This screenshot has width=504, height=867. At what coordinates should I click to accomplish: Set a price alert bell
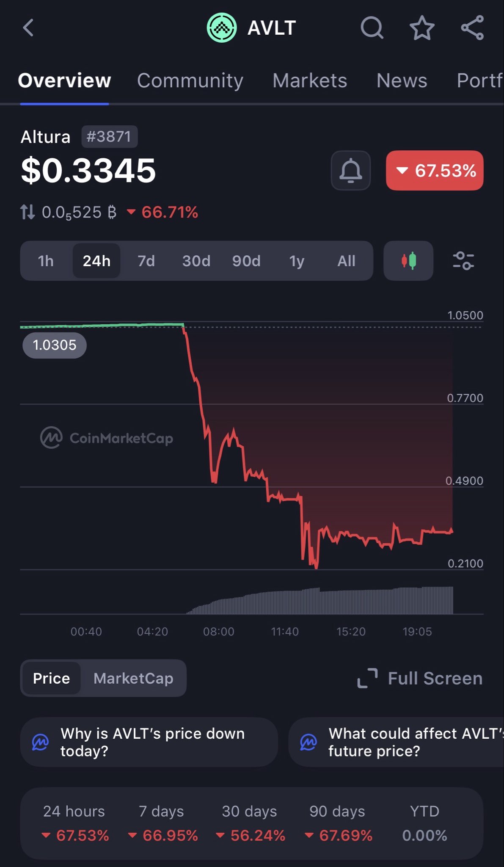pos(351,171)
